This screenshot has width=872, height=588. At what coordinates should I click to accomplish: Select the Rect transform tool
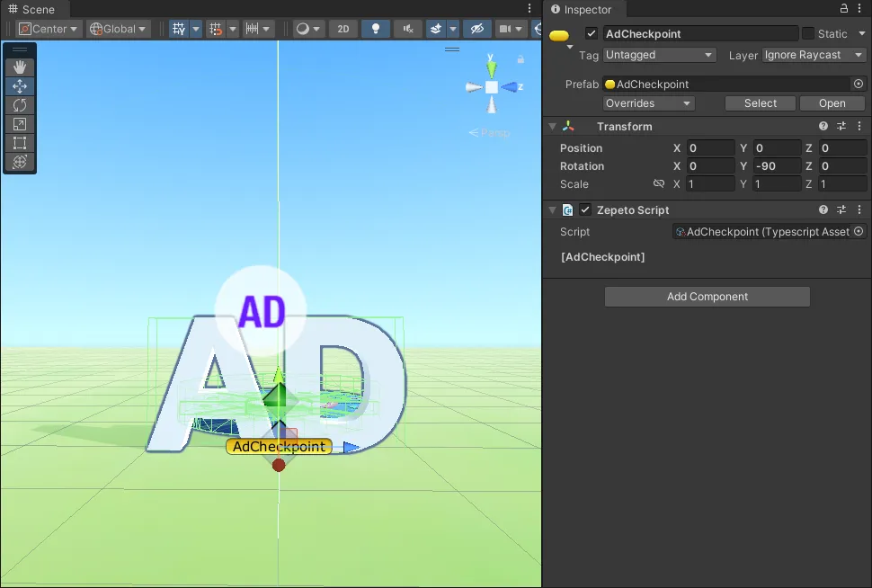coord(20,143)
